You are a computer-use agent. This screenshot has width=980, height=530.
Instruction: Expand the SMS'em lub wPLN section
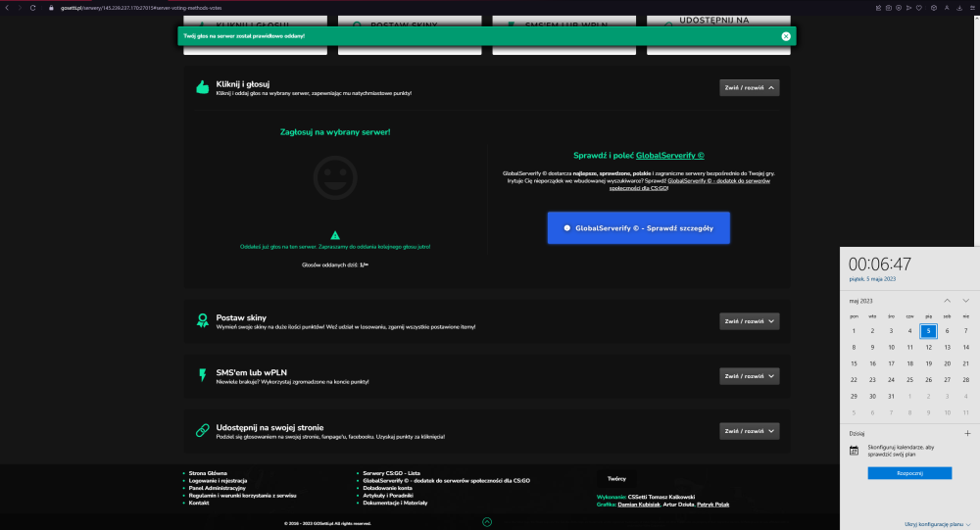click(750, 376)
